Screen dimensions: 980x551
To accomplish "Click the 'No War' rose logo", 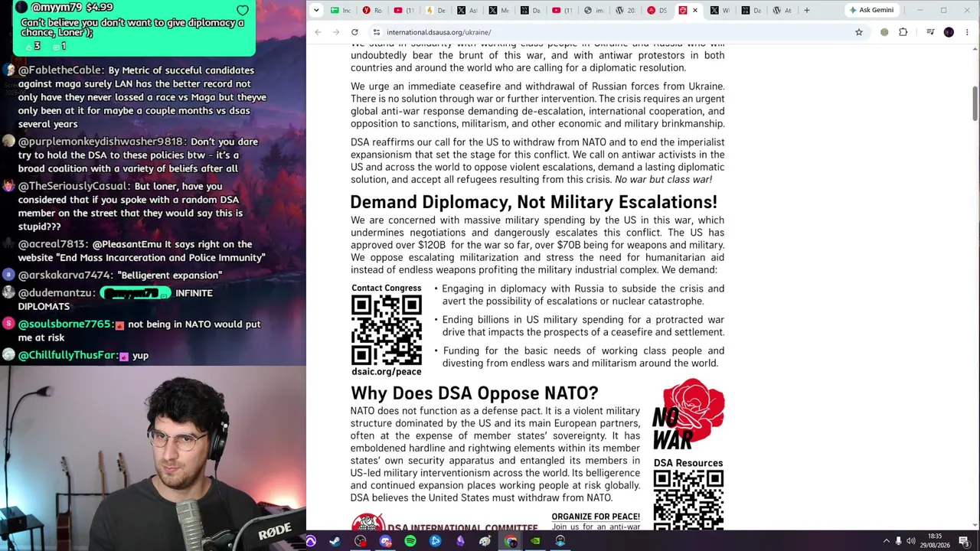I will (x=688, y=414).
